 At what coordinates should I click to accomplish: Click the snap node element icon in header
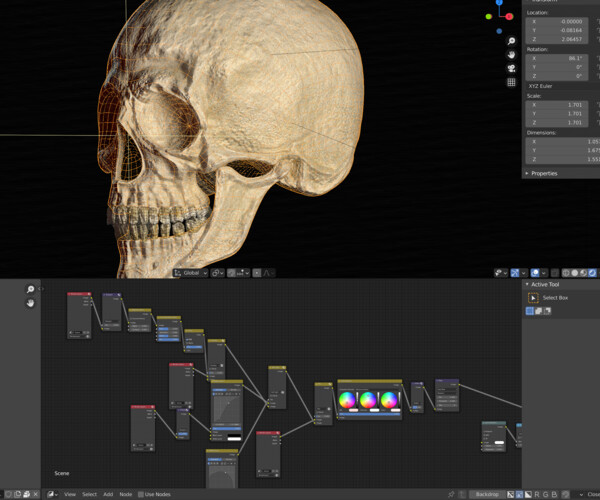tap(566, 494)
